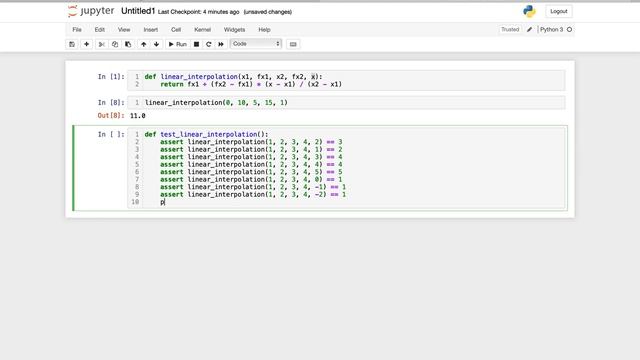Click the Trusted notebook indicator
Screen dimensions: 640x360
pos(510,29)
